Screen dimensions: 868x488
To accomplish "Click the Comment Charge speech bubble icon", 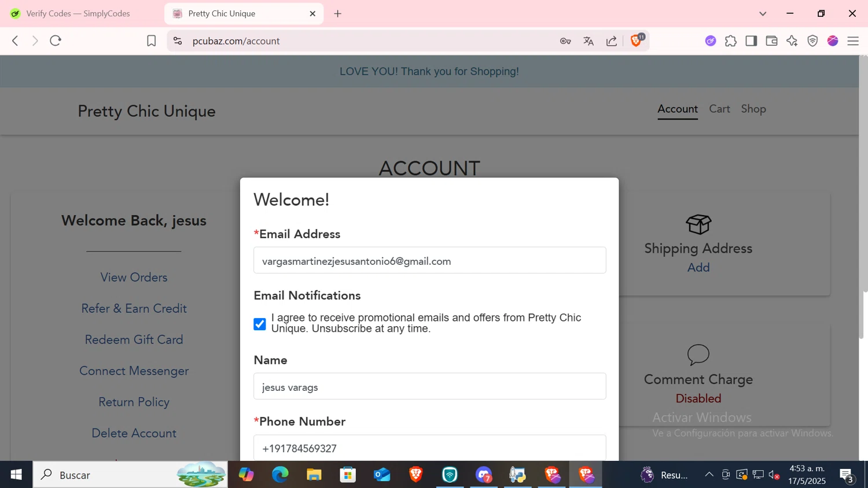I will tap(698, 354).
